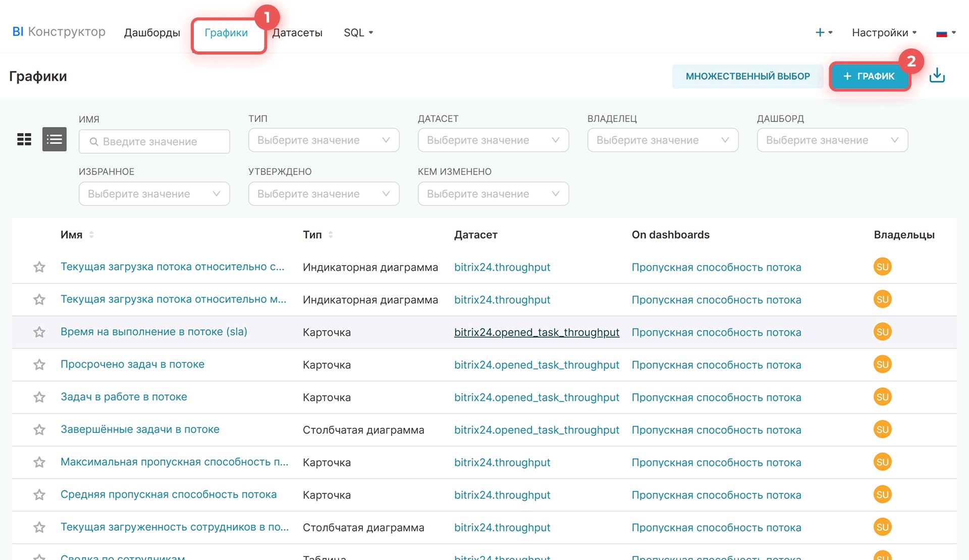Open the Дашборды tab
Image resolution: width=969 pixels, height=560 pixels.
152,33
